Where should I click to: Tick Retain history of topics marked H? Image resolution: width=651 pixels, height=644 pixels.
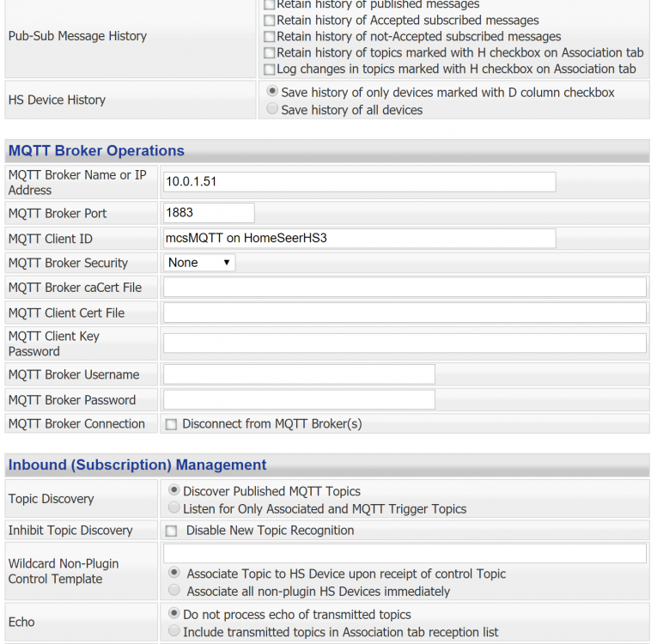270,53
